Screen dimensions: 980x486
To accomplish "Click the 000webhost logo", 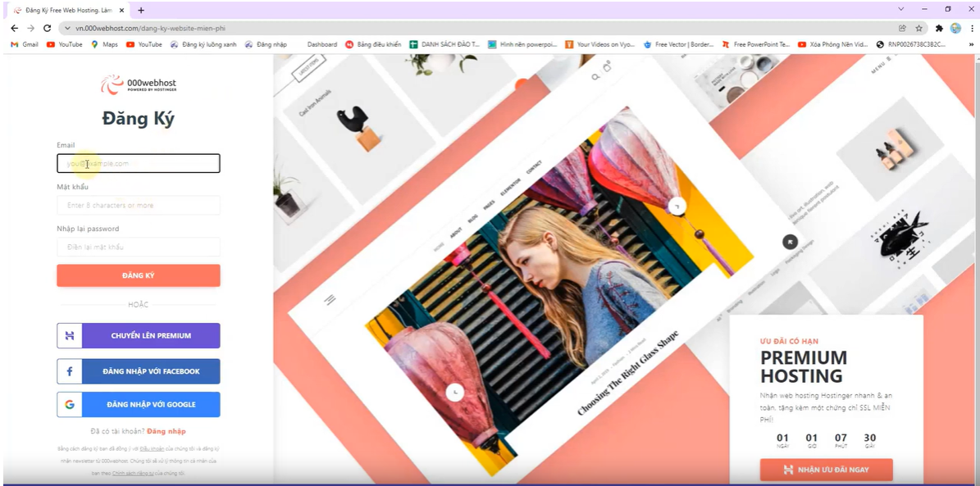I will point(138,84).
